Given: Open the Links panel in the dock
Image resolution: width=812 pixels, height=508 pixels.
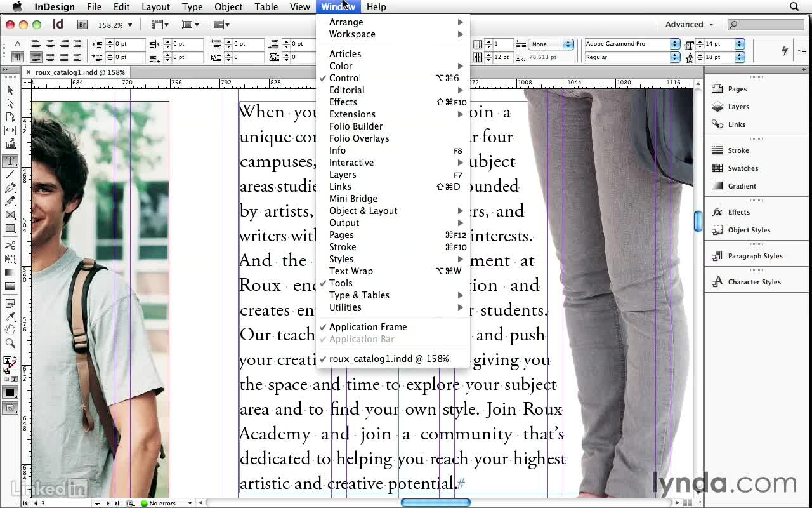Looking at the screenshot, I should click(737, 124).
